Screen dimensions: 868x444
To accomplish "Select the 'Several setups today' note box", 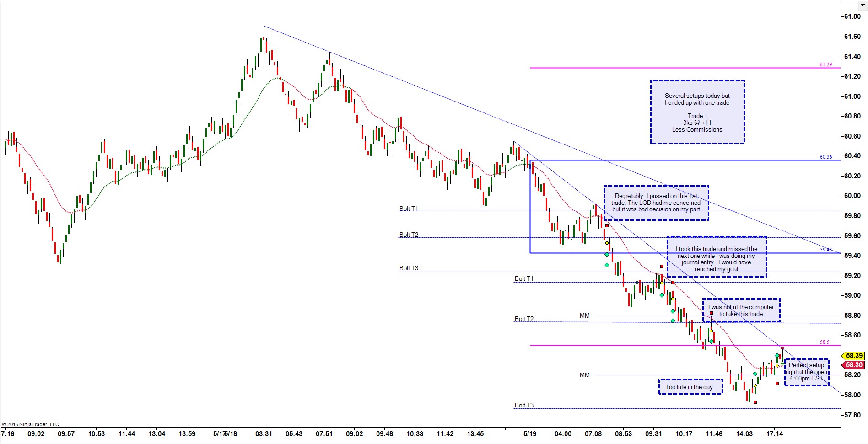I will (697, 112).
